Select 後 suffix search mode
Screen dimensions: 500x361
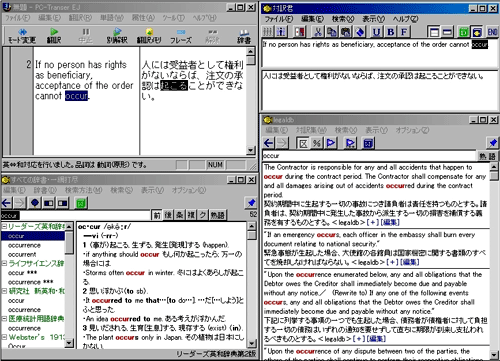(x=168, y=215)
